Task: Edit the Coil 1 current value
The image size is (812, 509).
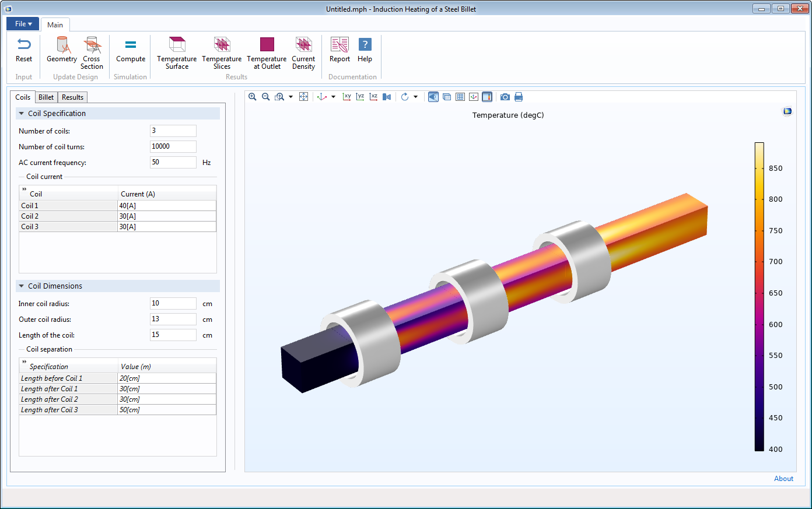Action: [167, 205]
